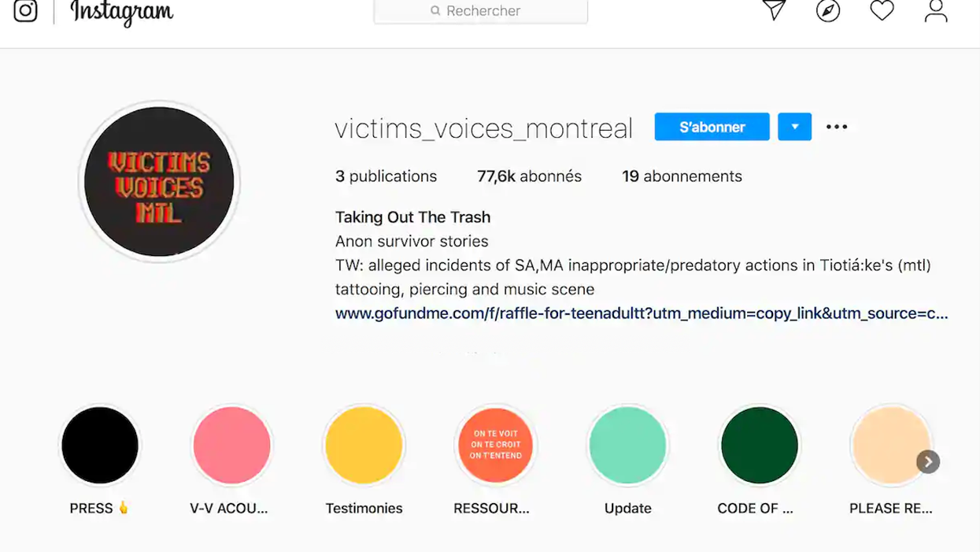The height and width of the screenshot is (552, 980).
Task: Open the Instagram camera icon
Action: tap(24, 11)
